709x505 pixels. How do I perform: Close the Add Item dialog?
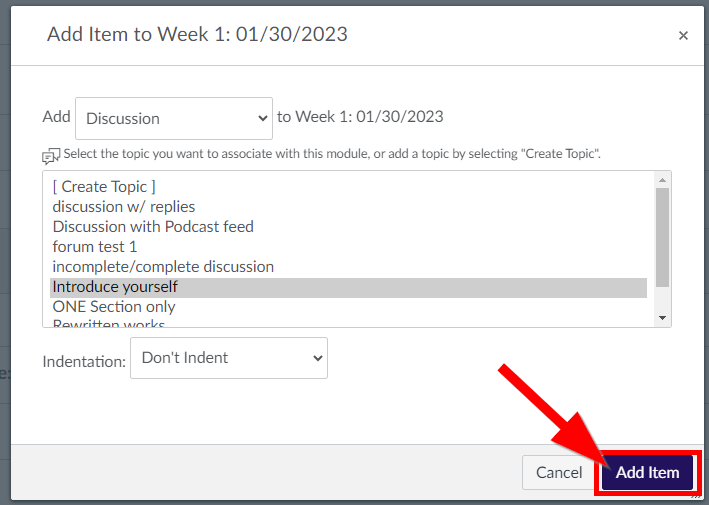pos(683,35)
